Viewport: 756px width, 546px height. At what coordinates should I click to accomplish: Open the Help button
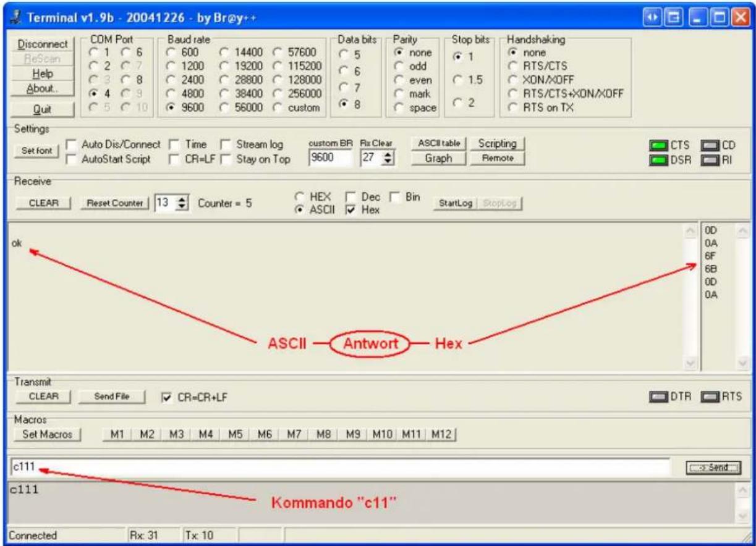pos(43,73)
